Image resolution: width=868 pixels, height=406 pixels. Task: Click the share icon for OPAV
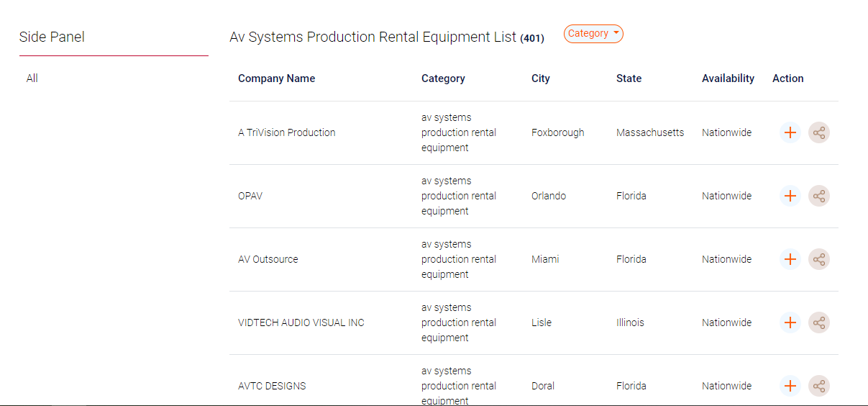pos(818,196)
